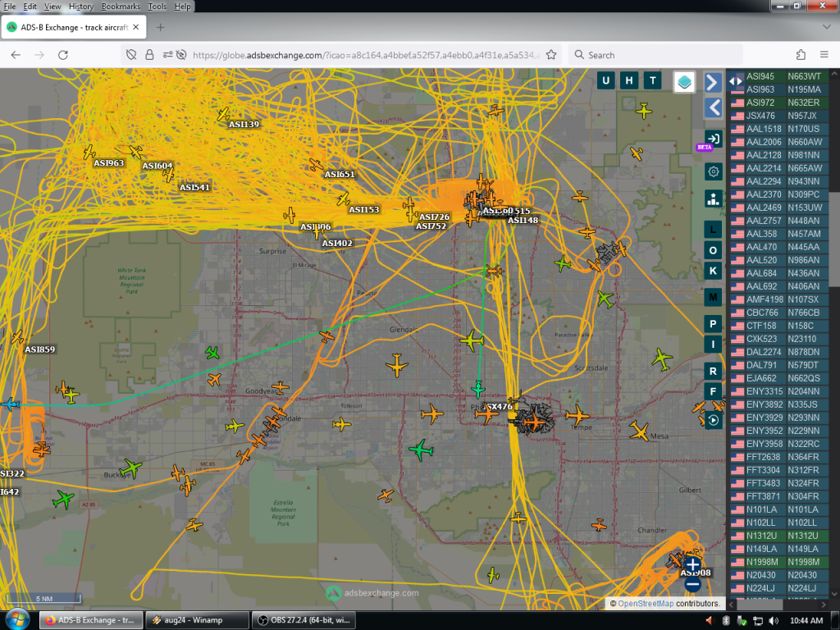Reload the page
Screen dimensions: 840x630
(62, 55)
